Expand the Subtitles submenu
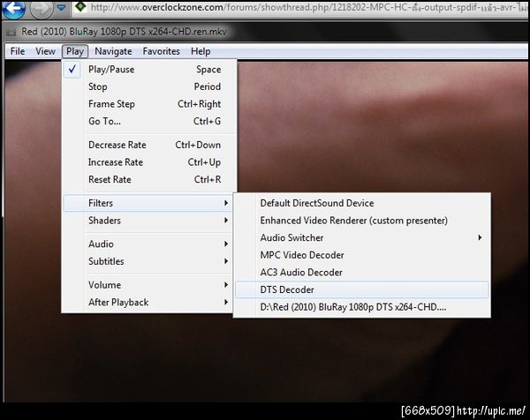The image size is (530, 420). [x=148, y=261]
